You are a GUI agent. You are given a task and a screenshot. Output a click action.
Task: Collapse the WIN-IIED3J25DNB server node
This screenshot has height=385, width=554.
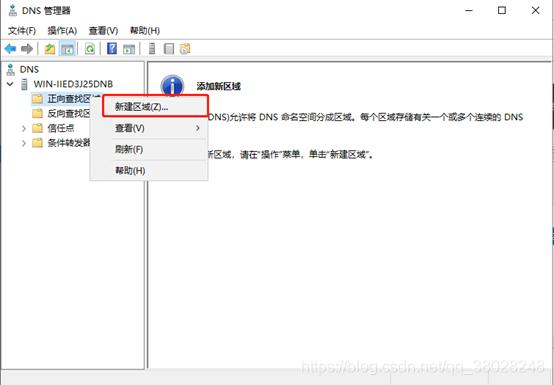10,84
